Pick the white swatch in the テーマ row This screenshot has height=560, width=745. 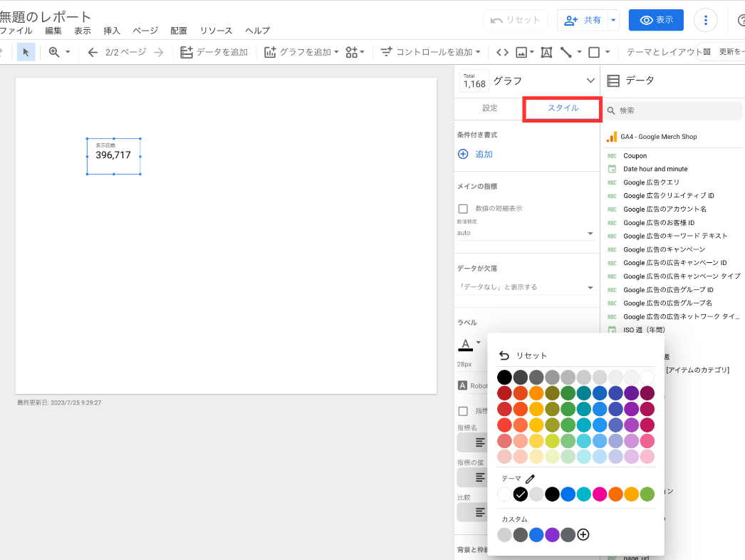(504, 494)
